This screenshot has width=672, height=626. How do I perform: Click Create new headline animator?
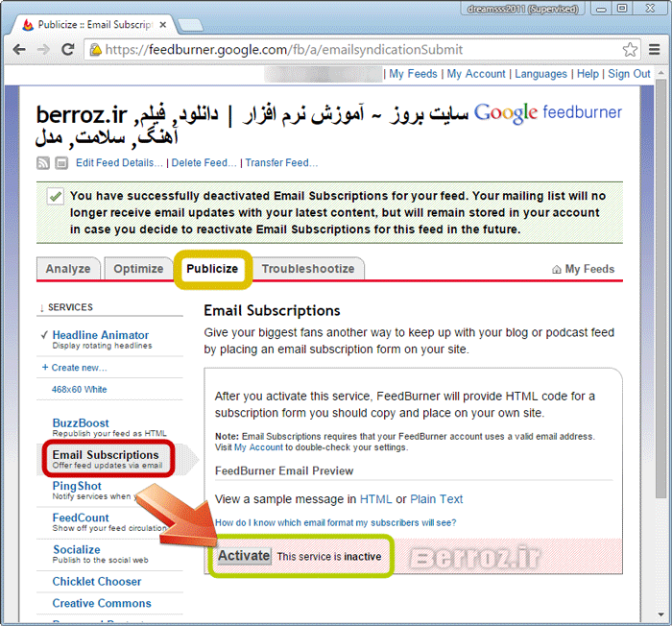click(75, 368)
